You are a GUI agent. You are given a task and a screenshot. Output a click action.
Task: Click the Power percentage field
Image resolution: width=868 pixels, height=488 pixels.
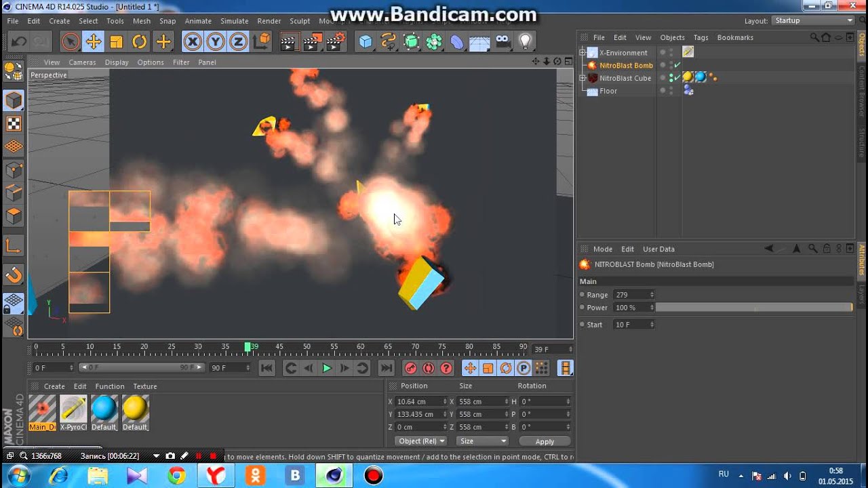pyautogui.click(x=631, y=308)
